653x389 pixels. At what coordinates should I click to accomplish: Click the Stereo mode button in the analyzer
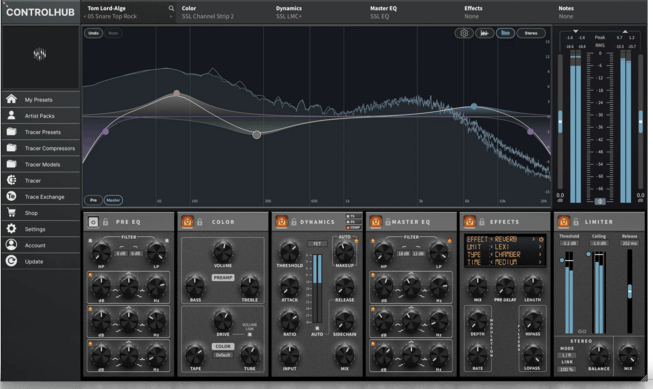[x=531, y=33]
